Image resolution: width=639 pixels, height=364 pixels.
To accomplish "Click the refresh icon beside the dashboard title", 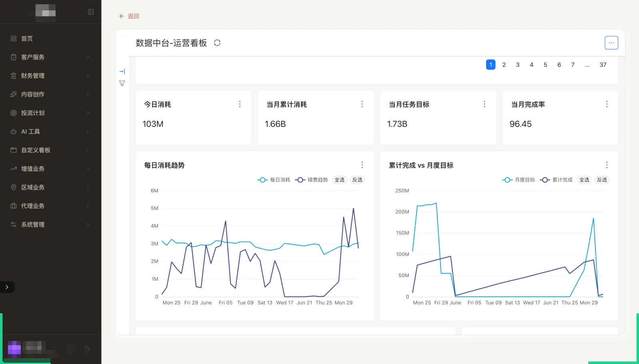I will (x=217, y=43).
